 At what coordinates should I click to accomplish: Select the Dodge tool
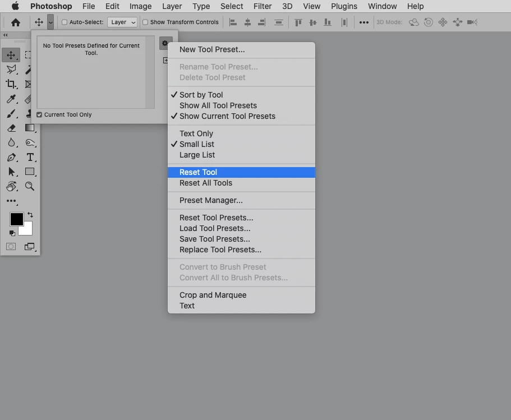click(x=30, y=143)
